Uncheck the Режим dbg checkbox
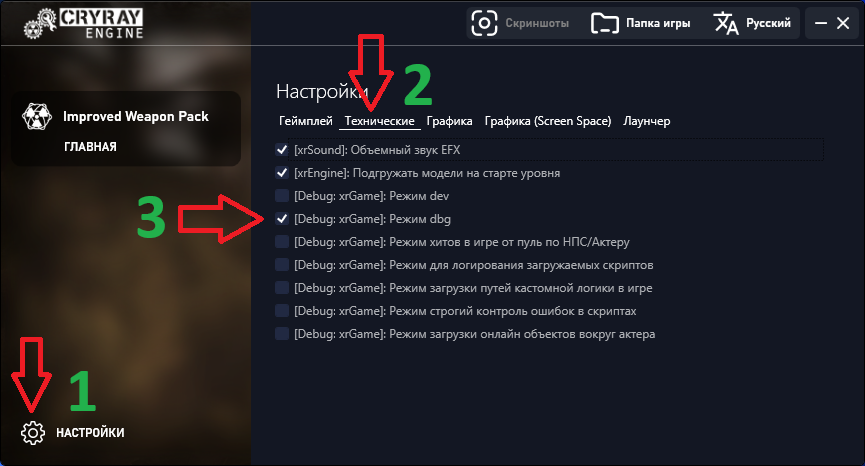865x466 pixels. 282,219
